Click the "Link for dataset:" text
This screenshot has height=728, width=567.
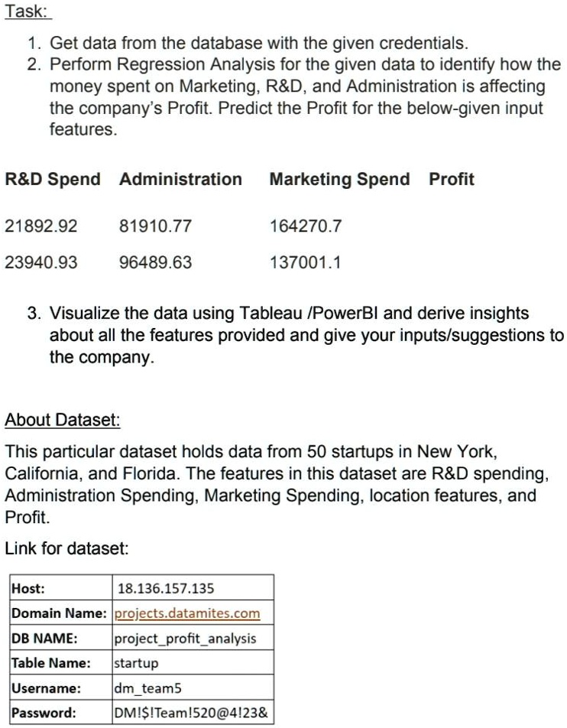[x=67, y=548]
